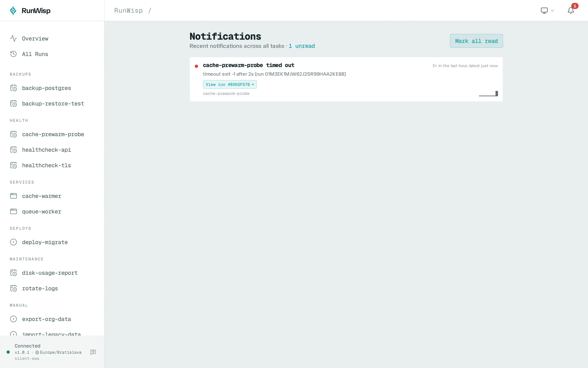Click the RunWisp flame logo icon
The image size is (588, 368).
point(13,10)
